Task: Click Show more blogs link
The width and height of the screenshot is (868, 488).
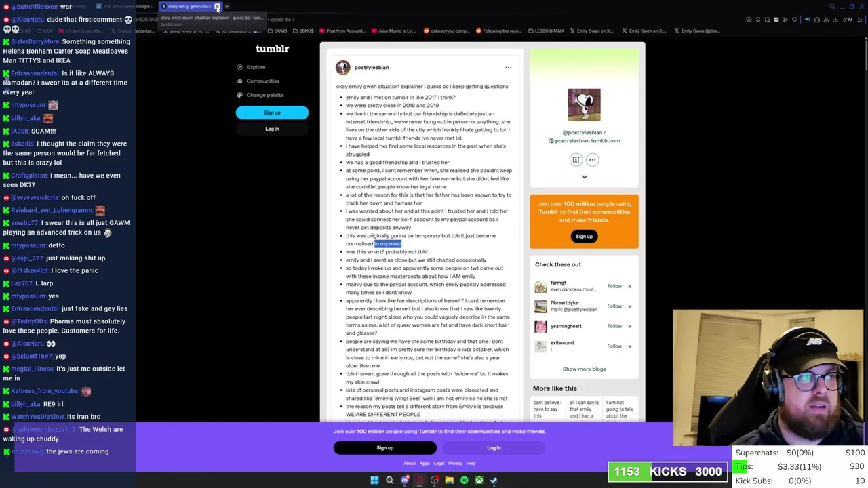Action: (x=584, y=369)
